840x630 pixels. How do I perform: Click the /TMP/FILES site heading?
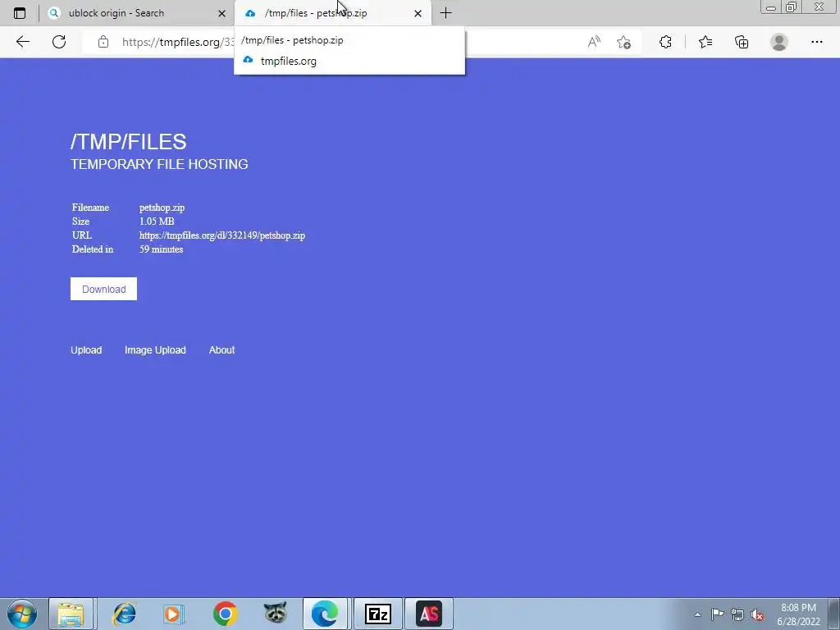(x=129, y=142)
